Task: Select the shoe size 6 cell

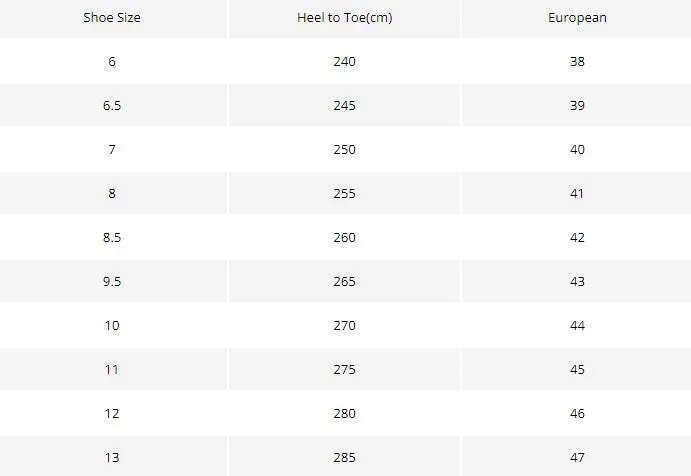Action: pos(112,61)
